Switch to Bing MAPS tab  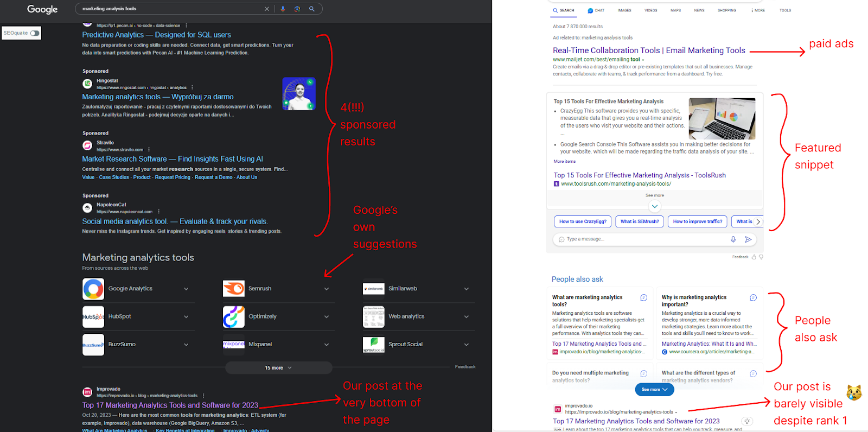(675, 10)
